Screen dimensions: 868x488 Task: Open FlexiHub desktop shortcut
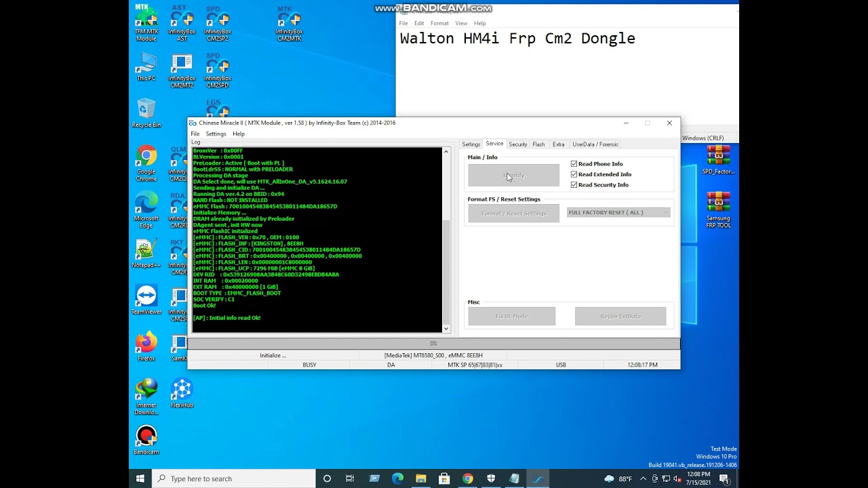point(182,393)
